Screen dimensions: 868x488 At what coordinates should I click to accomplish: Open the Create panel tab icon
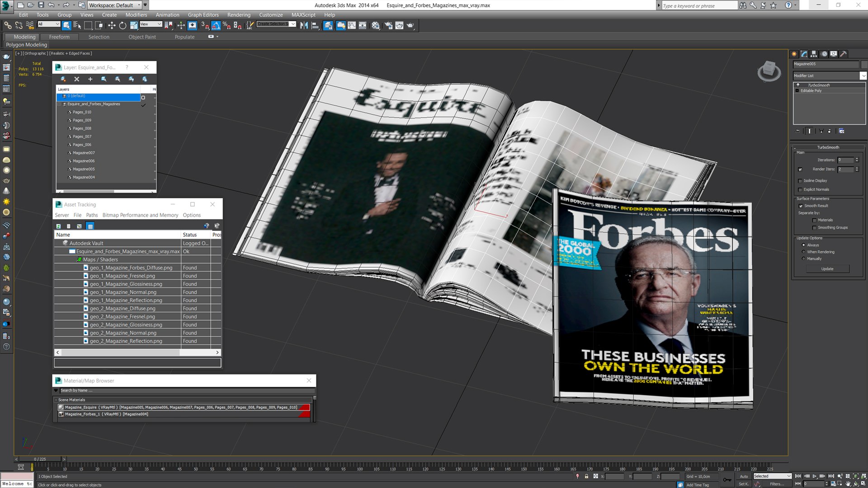point(794,54)
